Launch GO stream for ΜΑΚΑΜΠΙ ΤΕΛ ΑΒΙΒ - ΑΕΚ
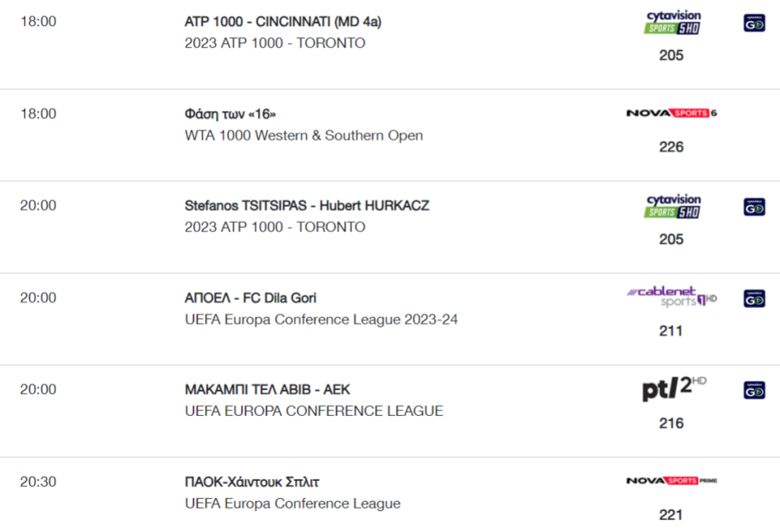This screenshot has width=780, height=532. click(754, 390)
